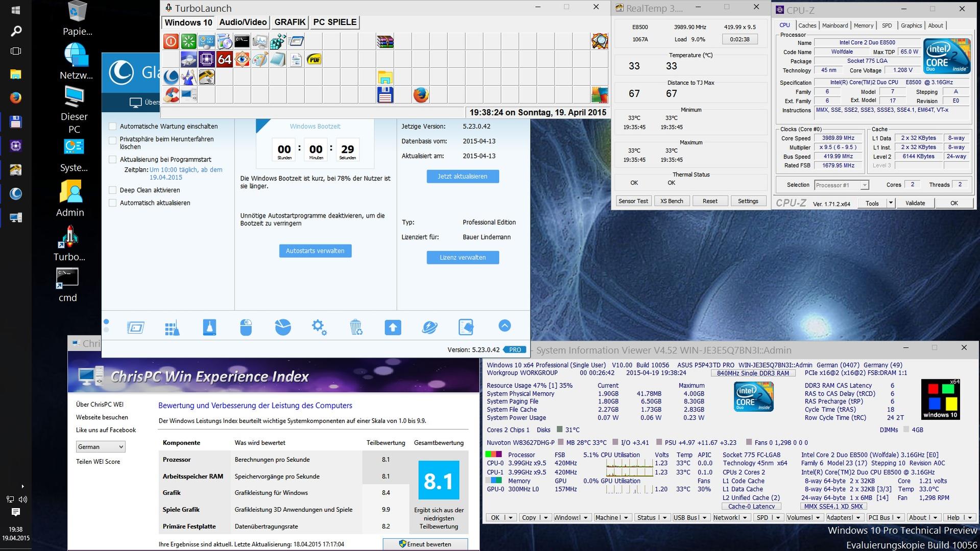Click the Windows Start button
The height and width of the screenshot is (551, 980).
[16, 10]
